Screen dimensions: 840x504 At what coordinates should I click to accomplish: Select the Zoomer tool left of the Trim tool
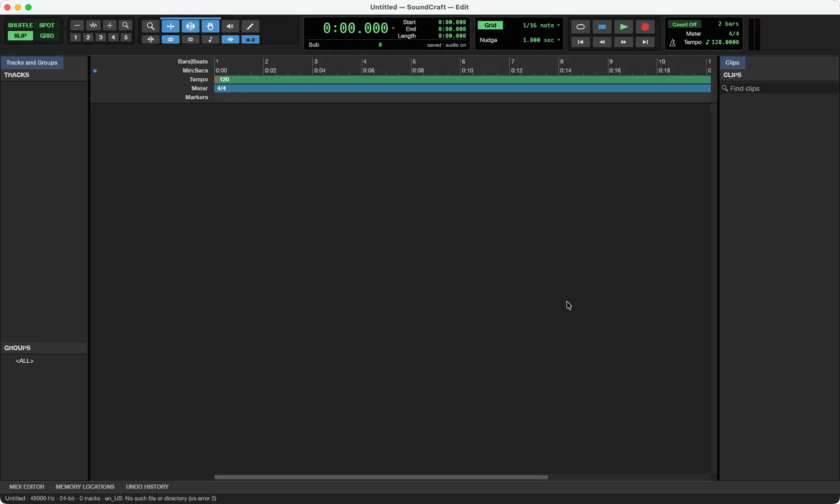pyautogui.click(x=151, y=27)
